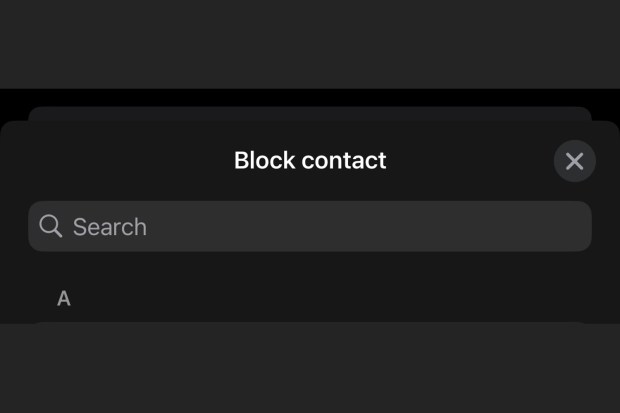Tap the round X button
Viewport: 620px width, 413px height.
[575, 161]
